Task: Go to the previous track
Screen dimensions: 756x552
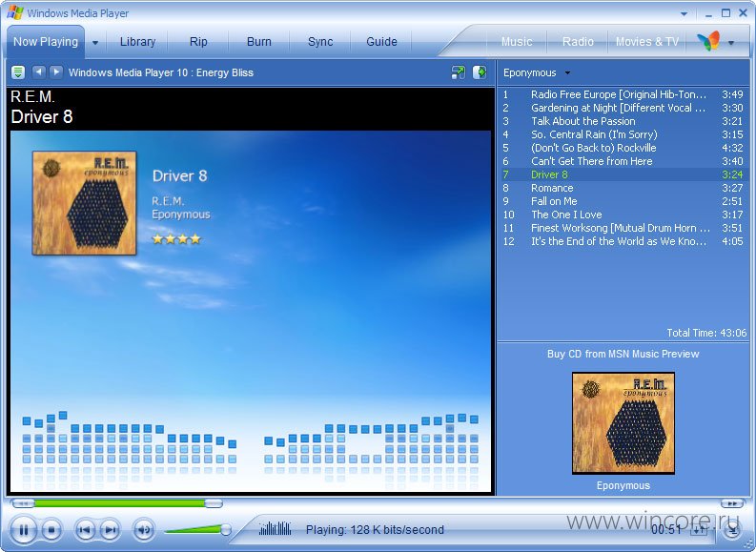Action: pyautogui.click(x=85, y=530)
